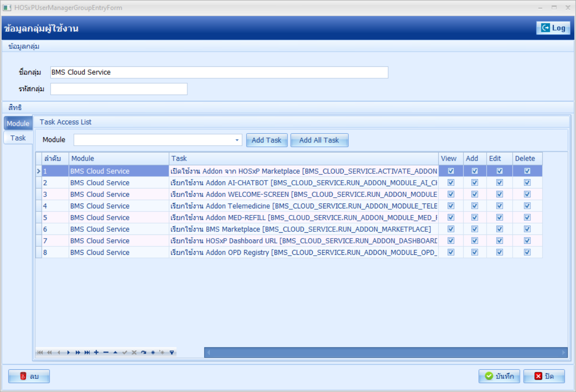Screen dimensions: 576x392
Task: Click the Edit column header
Action: (x=499, y=158)
